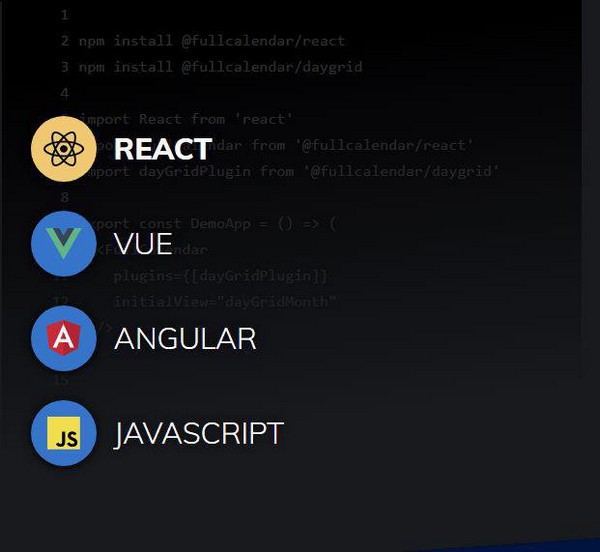Click the 'plugins={[dayGridPlugin]}' code line
This screenshot has height=552, width=600.
coord(220,275)
